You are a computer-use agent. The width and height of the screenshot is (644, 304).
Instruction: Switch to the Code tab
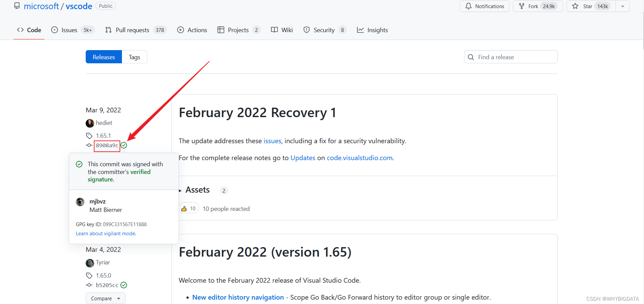pyautogui.click(x=29, y=30)
